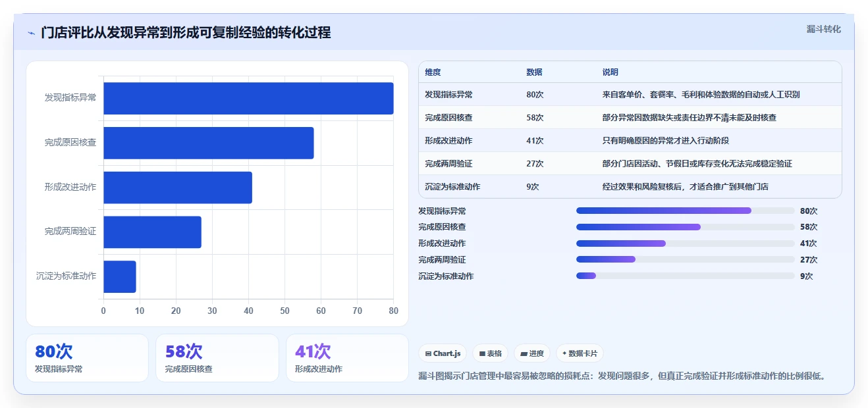Click the description starting 部分异常因数据缺失
The width and height of the screenshot is (868, 408).
pos(689,118)
